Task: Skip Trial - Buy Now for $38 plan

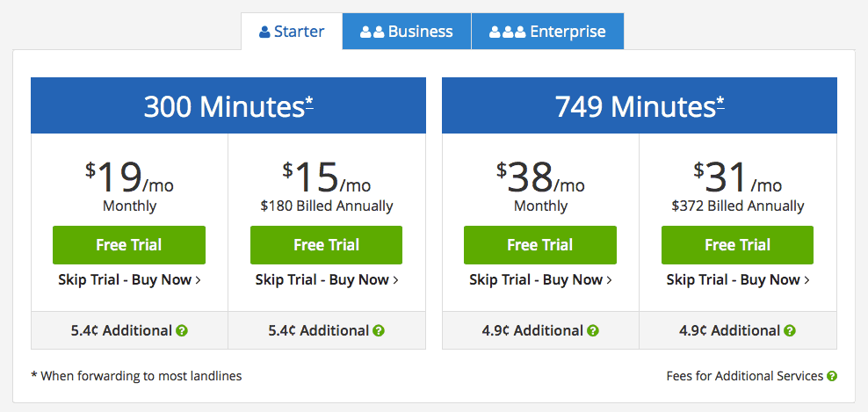Action: (540, 279)
